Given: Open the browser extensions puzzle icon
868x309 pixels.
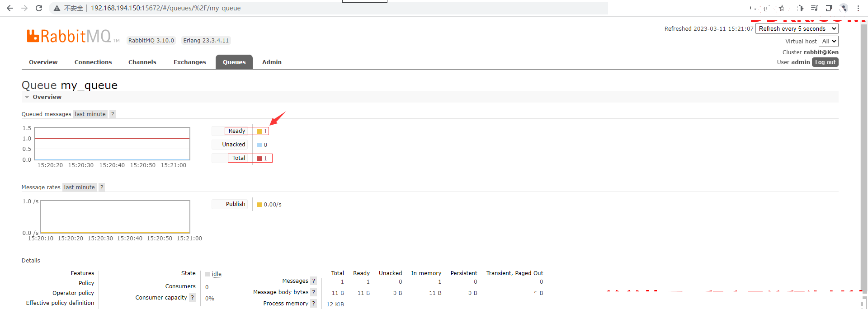Looking at the screenshot, I should pos(800,8).
